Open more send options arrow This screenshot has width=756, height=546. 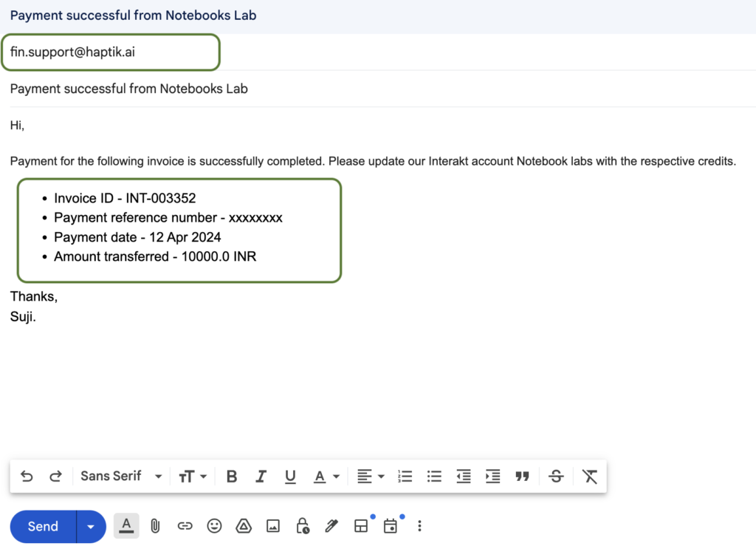coord(91,526)
